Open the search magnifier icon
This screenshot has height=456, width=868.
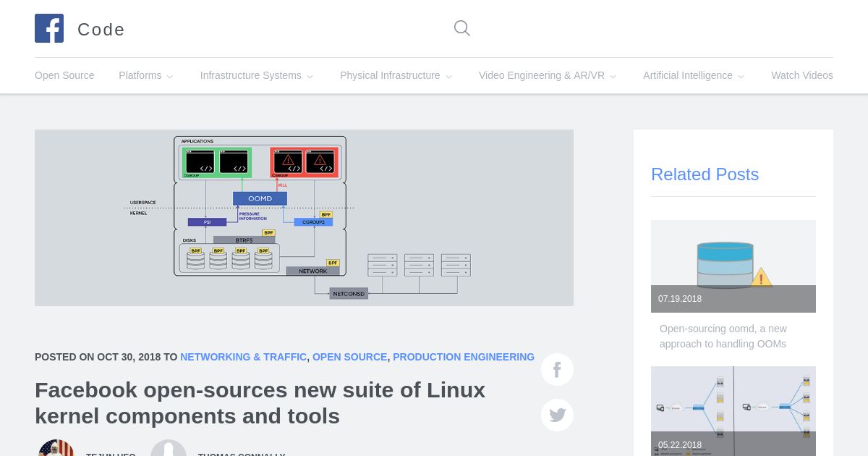pyautogui.click(x=462, y=28)
